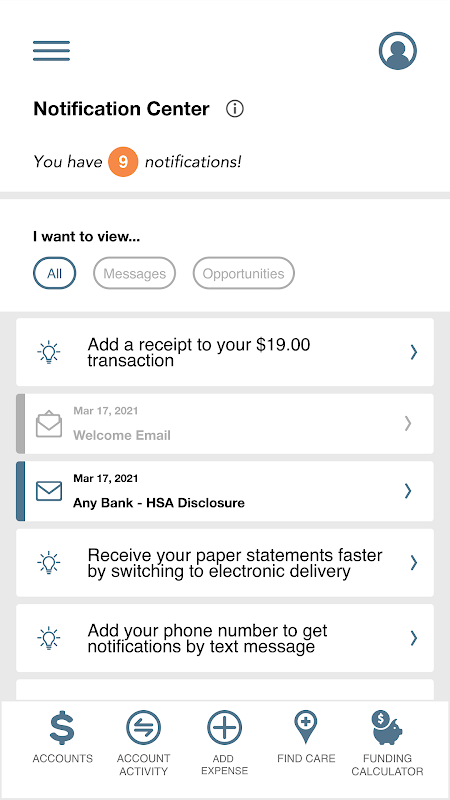Image resolution: width=450 pixels, height=800 pixels.
Task: Expand the $19.00 receipt notification chevron
Action: pos(414,352)
